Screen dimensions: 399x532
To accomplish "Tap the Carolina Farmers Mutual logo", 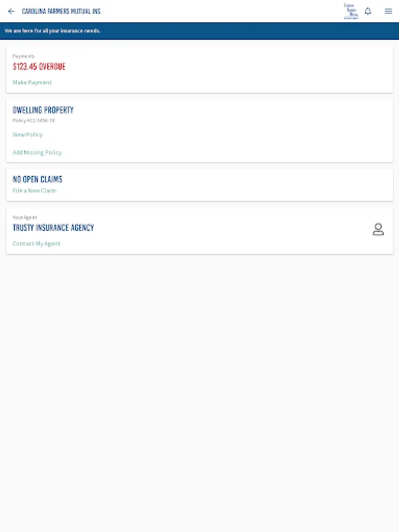I will coord(351,11).
